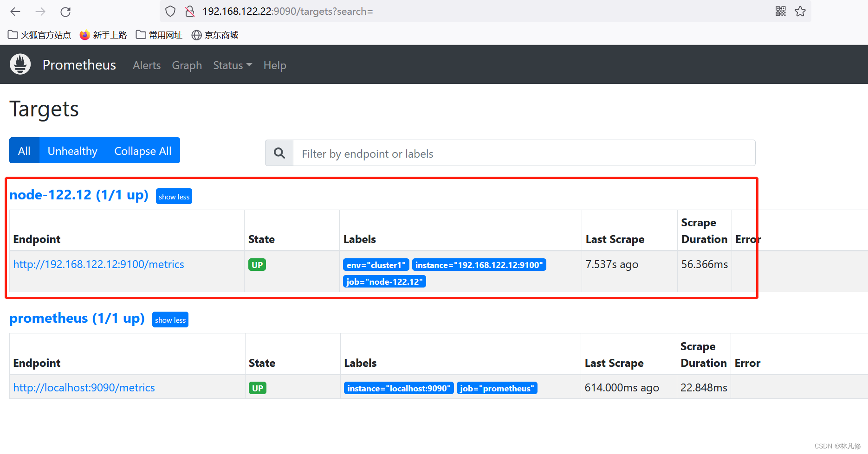Click the Prometheus flame logo

click(x=20, y=64)
